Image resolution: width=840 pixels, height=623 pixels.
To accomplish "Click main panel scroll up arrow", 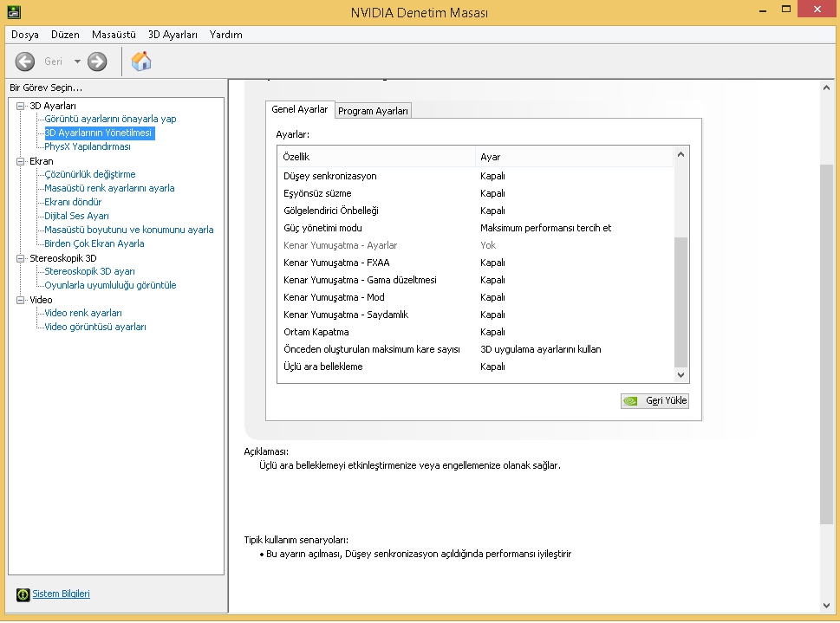I will (827, 88).
